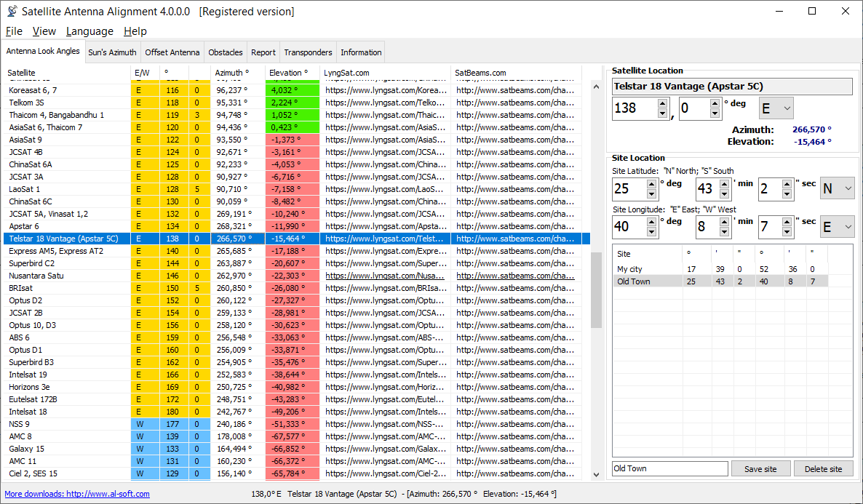Increase site longitude degrees stepper

(651, 222)
